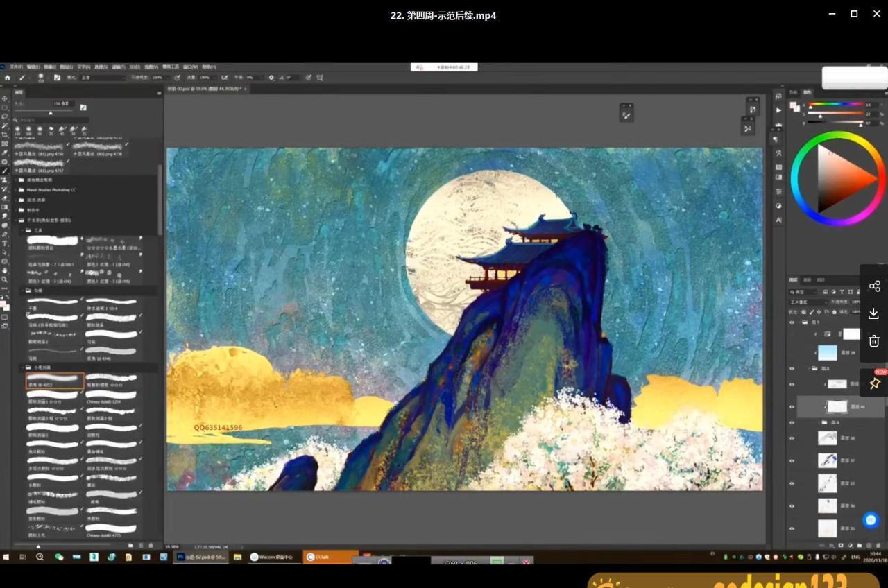Screen dimensions: 888x588
Task: Click the share icon on the video overlay
Action: pos(874,286)
